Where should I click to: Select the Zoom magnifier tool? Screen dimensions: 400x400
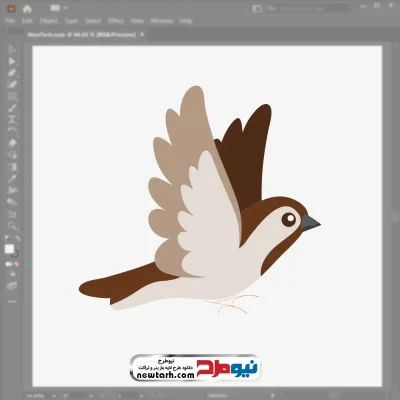[12, 225]
